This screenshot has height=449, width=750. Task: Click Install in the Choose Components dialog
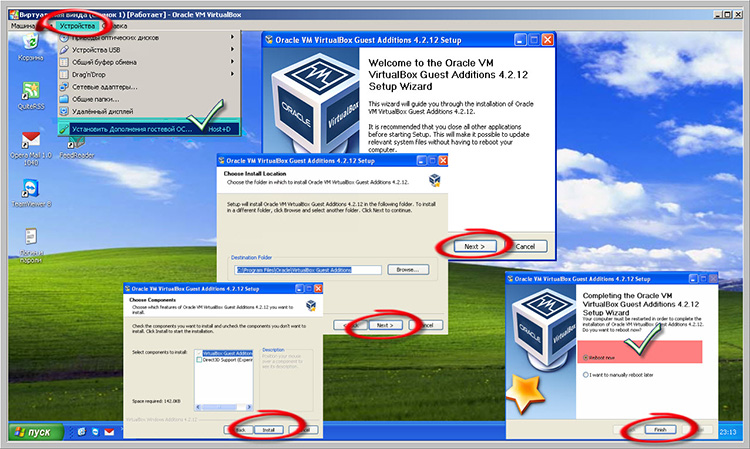click(268, 430)
